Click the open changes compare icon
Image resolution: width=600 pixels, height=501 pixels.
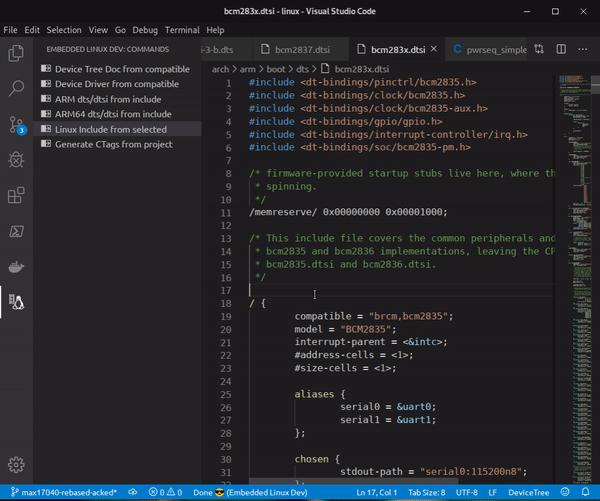(x=539, y=49)
